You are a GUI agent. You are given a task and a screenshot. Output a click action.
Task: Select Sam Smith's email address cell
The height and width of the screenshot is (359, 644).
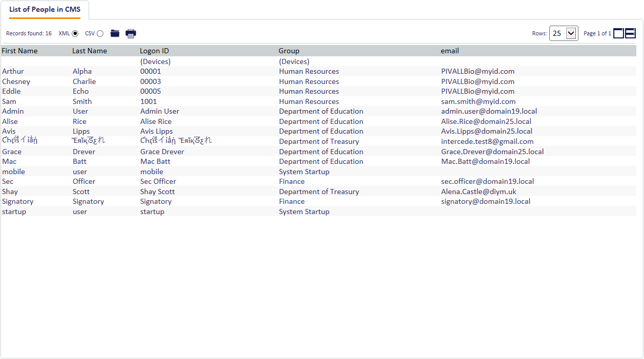pyautogui.click(x=478, y=101)
